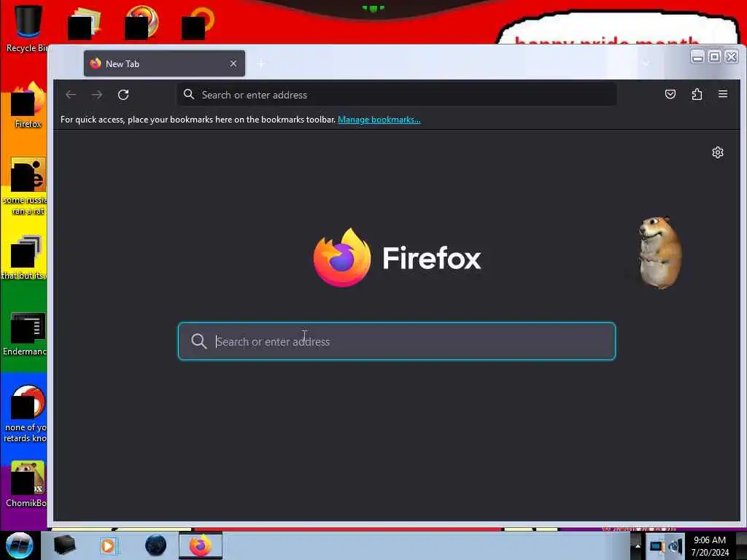Show hidden system tray icons arrow
Screen dimensions: 747x560
[x=638, y=545]
